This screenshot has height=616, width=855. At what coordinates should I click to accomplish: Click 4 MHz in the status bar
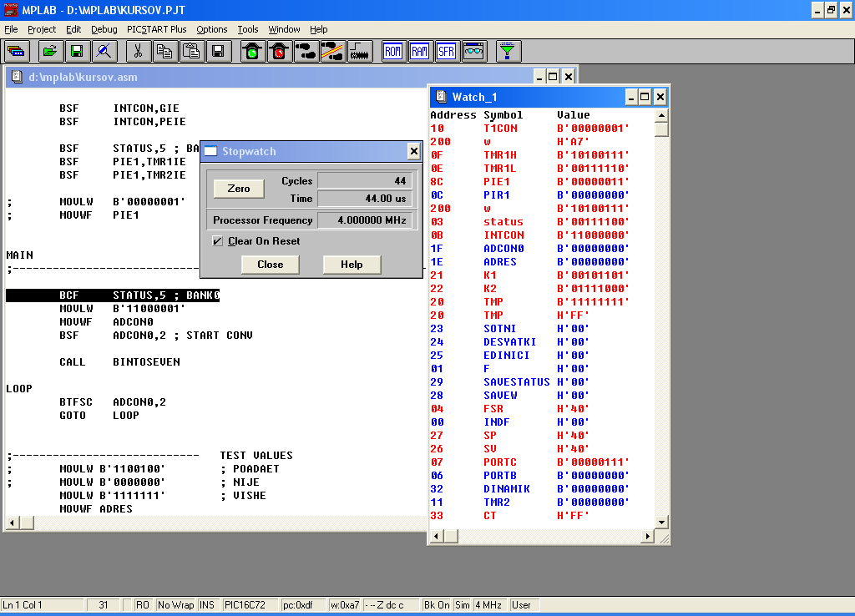click(x=488, y=605)
